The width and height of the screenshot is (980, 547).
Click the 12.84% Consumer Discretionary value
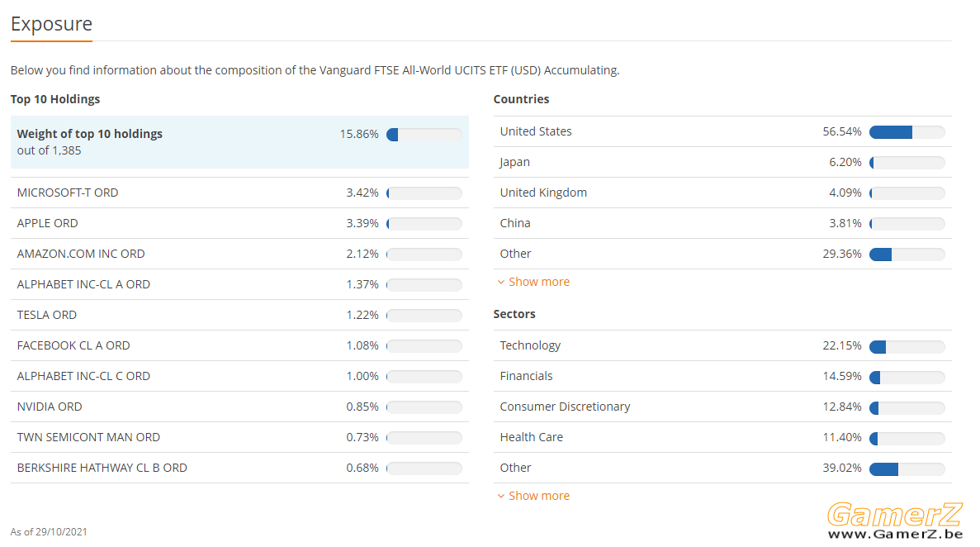click(842, 407)
